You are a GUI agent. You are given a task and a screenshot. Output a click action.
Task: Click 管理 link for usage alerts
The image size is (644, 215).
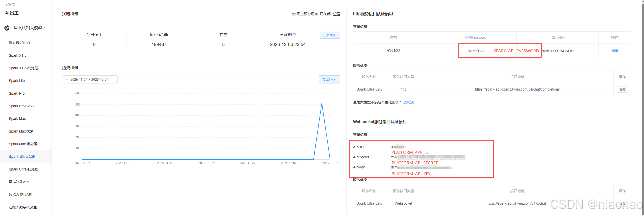(336, 14)
